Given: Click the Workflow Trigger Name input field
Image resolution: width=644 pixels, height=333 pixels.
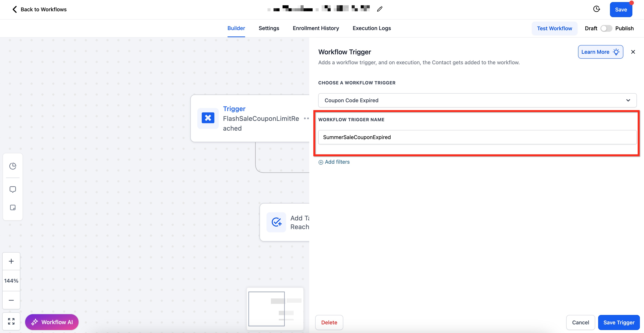Looking at the screenshot, I should (x=477, y=137).
